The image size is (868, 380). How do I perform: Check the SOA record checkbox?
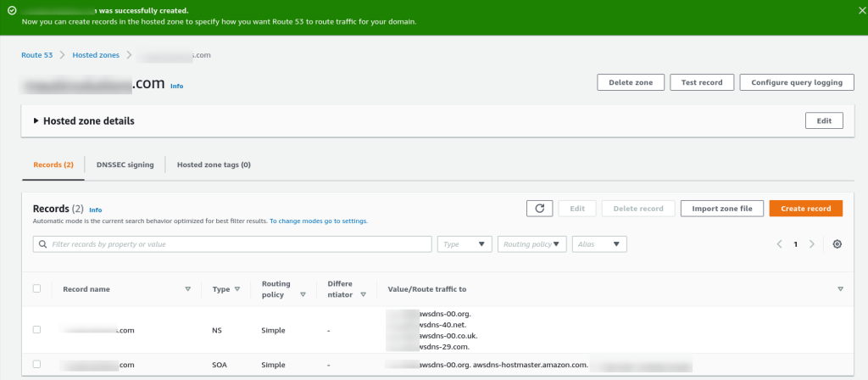point(36,364)
